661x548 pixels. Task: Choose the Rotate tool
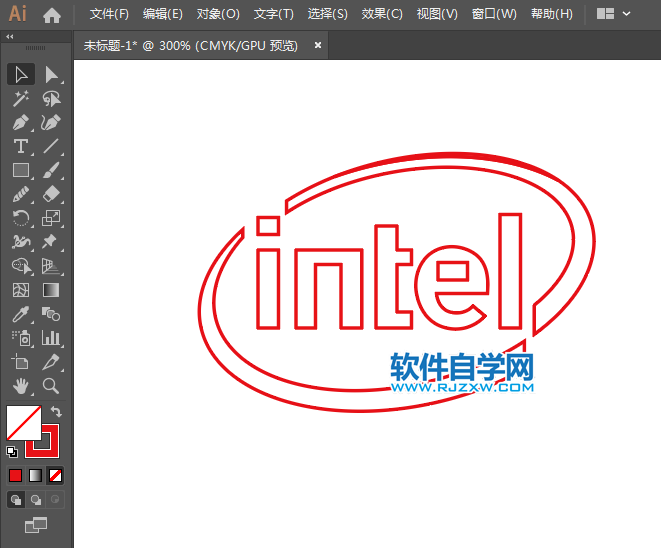pyautogui.click(x=21, y=218)
